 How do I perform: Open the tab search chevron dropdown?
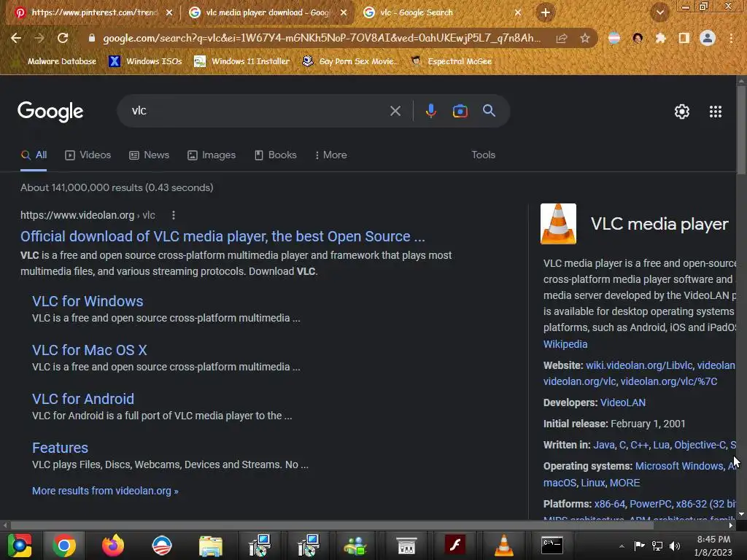[x=660, y=12]
